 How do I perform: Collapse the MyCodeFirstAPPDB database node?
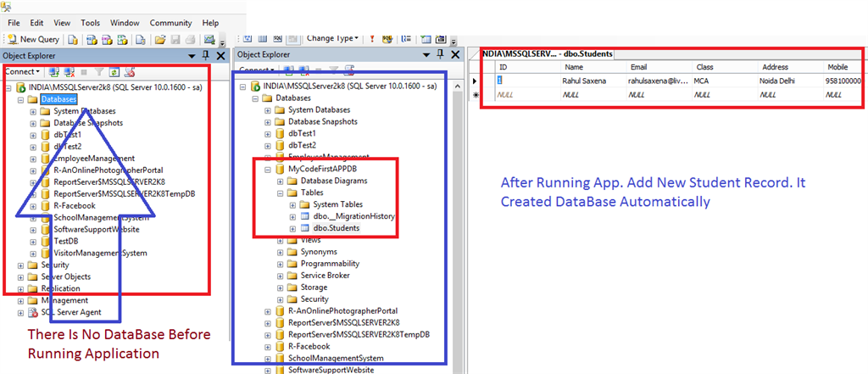click(268, 169)
